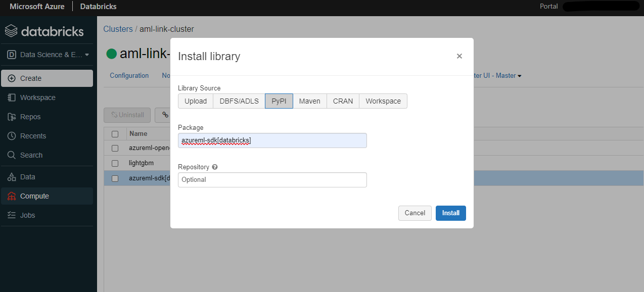Click the Repository help question icon
The height and width of the screenshot is (292, 644).
[215, 167]
